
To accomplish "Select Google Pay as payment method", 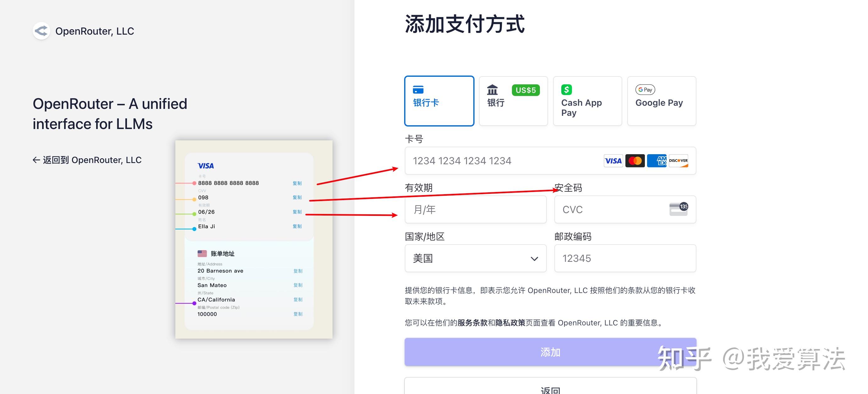I will (x=661, y=101).
